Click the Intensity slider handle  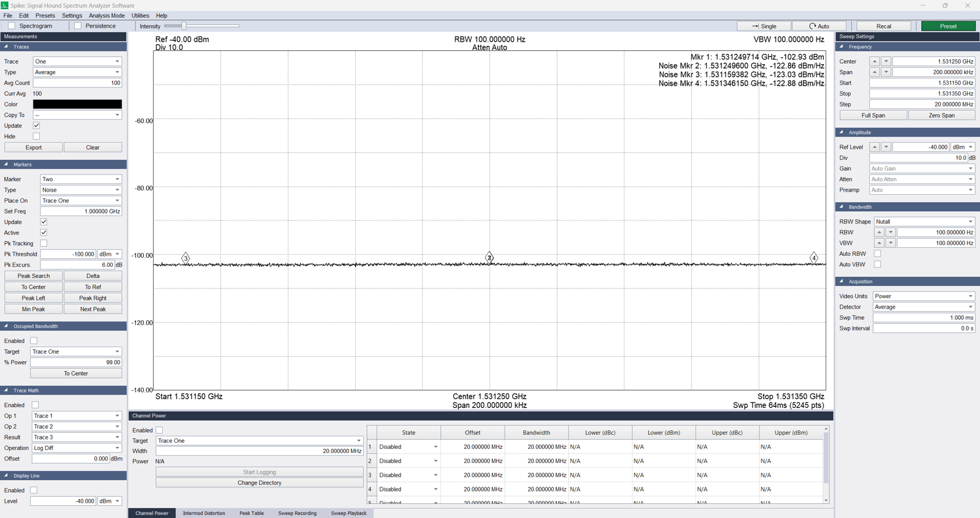tap(184, 26)
